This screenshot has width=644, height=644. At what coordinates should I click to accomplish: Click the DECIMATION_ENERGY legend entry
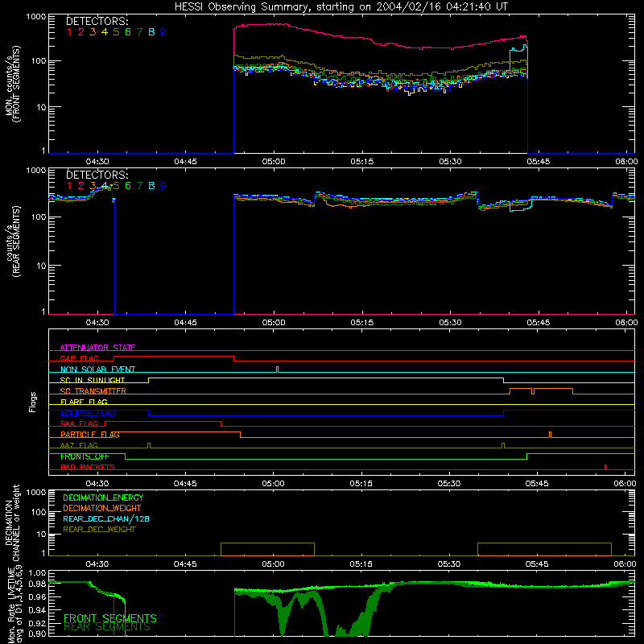point(103,497)
